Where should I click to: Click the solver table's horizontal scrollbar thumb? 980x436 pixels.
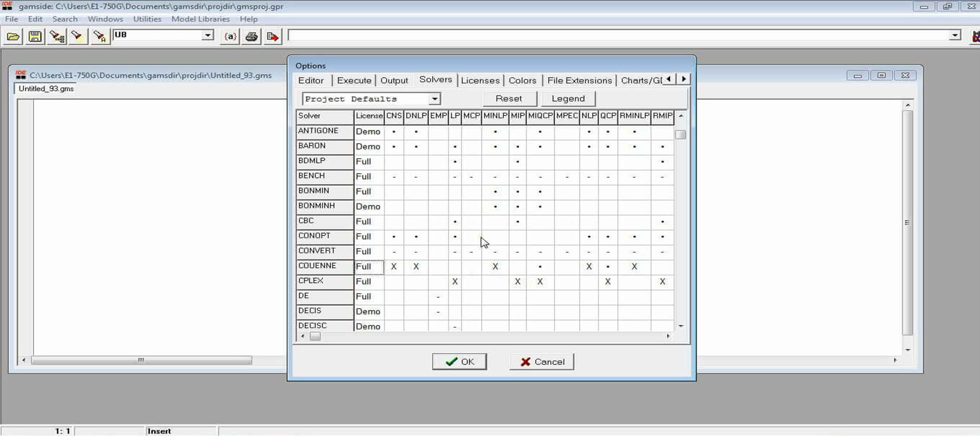(315, 336)
